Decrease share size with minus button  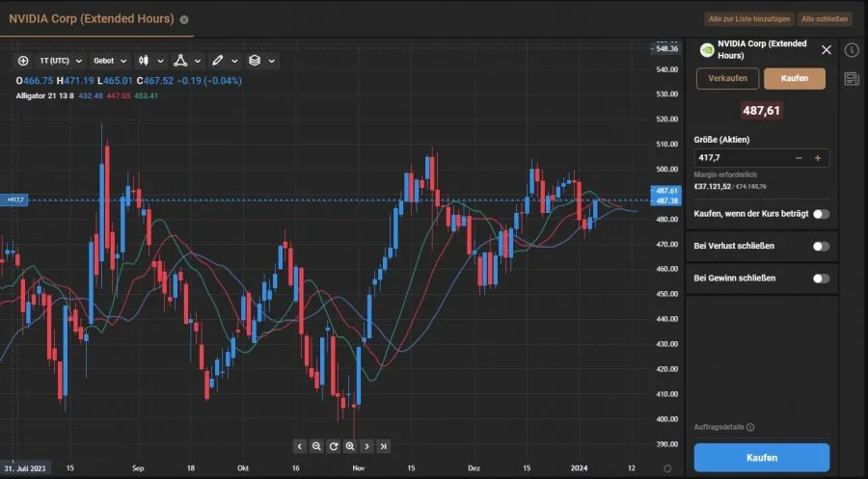pos(799,158)
